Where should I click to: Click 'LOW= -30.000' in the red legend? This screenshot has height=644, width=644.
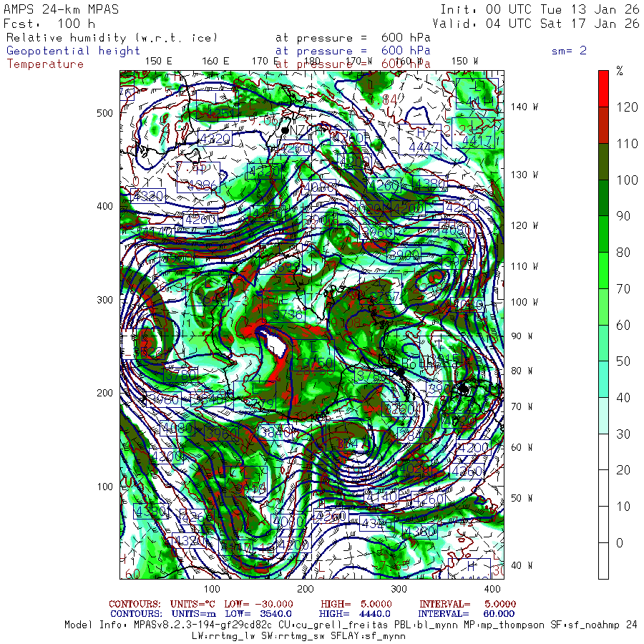259,604
